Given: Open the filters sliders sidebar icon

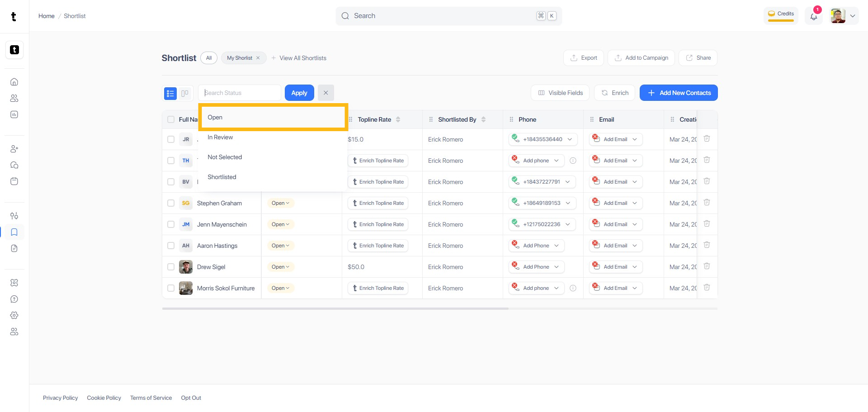Looking at the screenshot, I should [14, 216].
